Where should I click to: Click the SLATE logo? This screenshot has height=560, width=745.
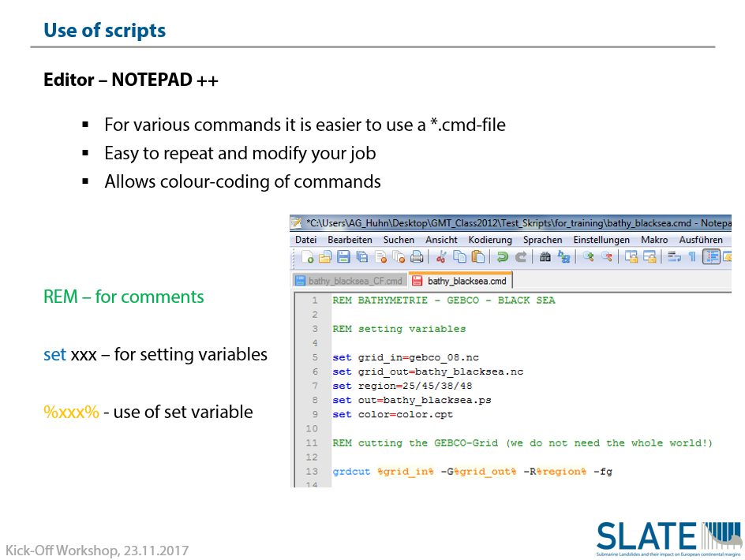[x=669, y=539]
